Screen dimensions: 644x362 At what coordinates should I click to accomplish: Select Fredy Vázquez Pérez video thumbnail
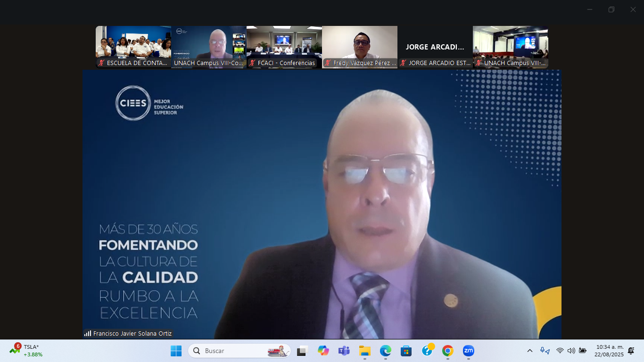coord(360,47)
